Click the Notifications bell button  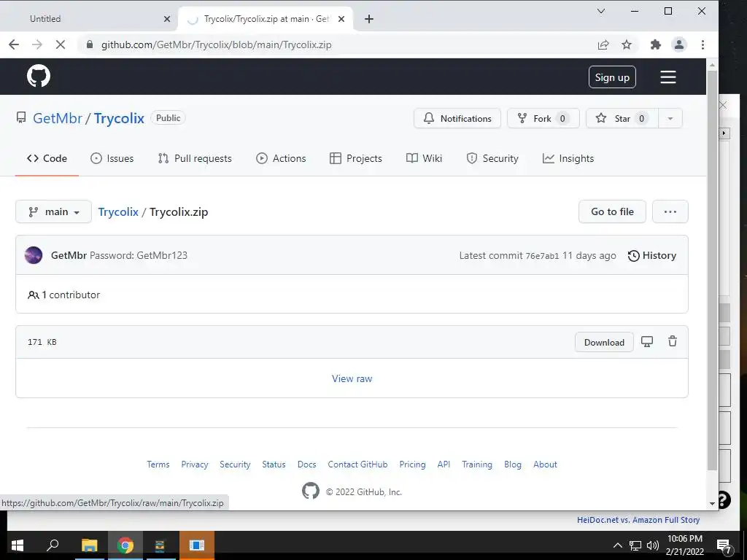[457, 118]
